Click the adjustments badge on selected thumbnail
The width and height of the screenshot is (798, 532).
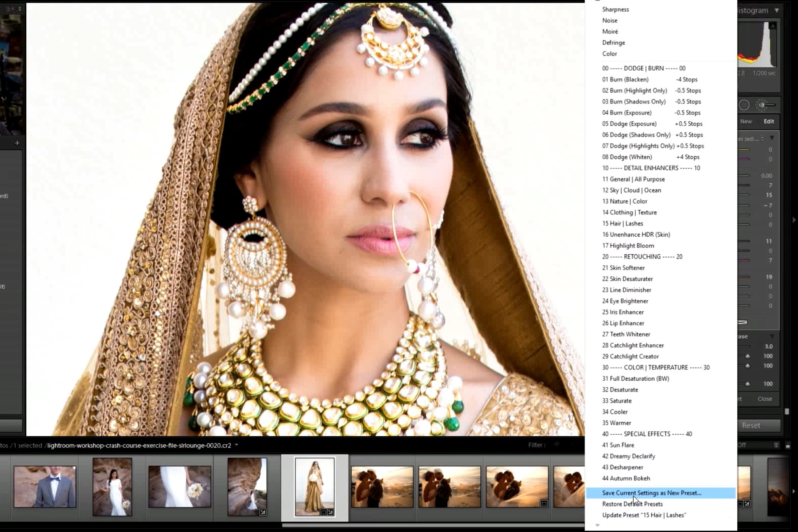click(330, 512)
